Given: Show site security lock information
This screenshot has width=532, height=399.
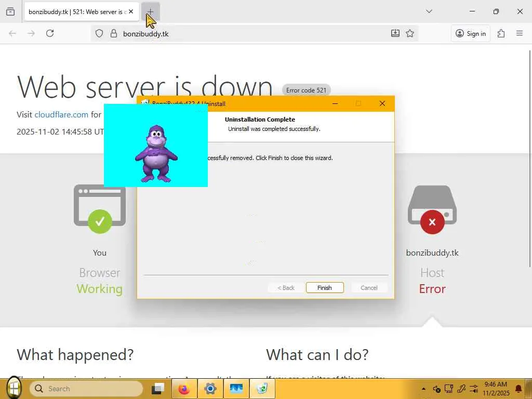Looking at the screenshot, I should 114,33.
